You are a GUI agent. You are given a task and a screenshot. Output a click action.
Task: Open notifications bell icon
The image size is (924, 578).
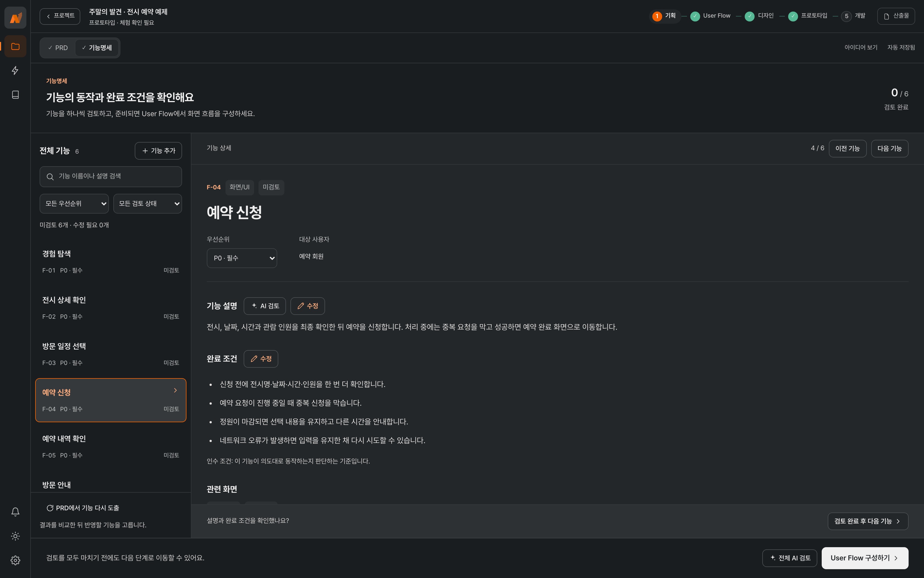point(15,512)
